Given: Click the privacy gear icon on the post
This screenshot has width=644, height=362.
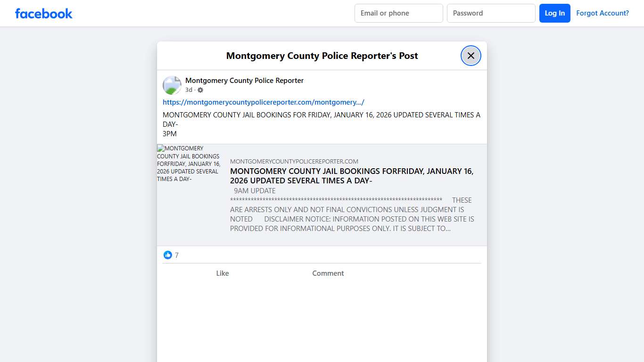Looking at the screenshot, I should [200, 90].
